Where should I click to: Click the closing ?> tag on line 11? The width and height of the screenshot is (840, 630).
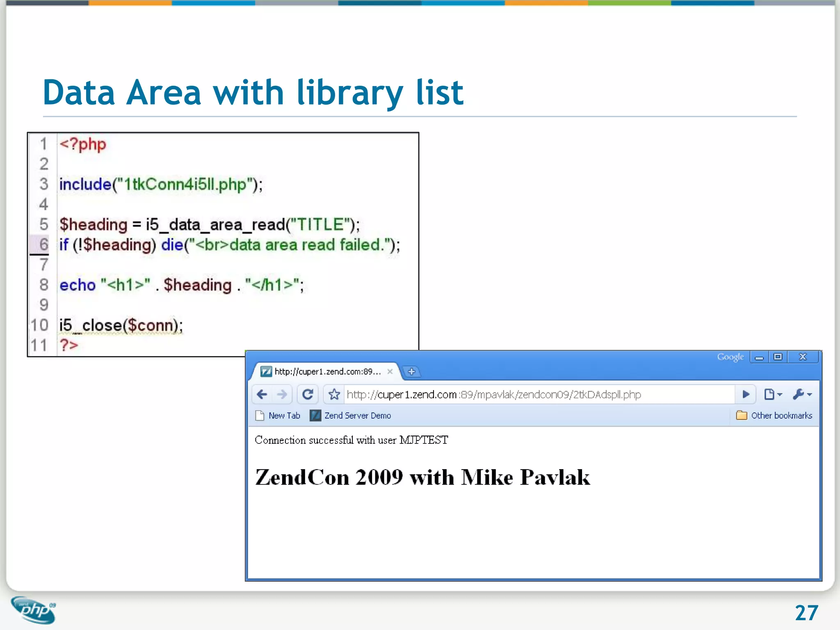[x=68, y=345]
